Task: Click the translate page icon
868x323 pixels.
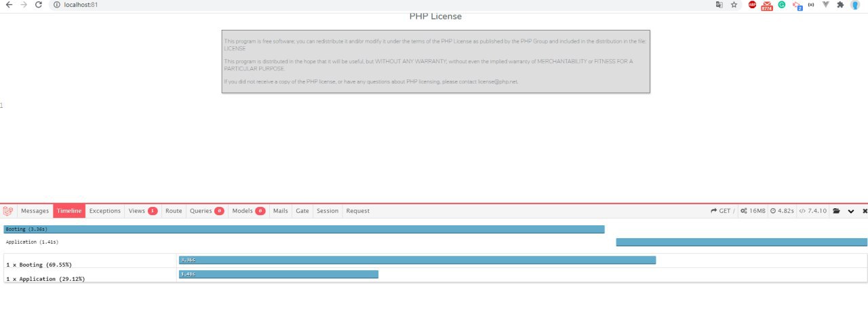Action: (x=719, y=5)
